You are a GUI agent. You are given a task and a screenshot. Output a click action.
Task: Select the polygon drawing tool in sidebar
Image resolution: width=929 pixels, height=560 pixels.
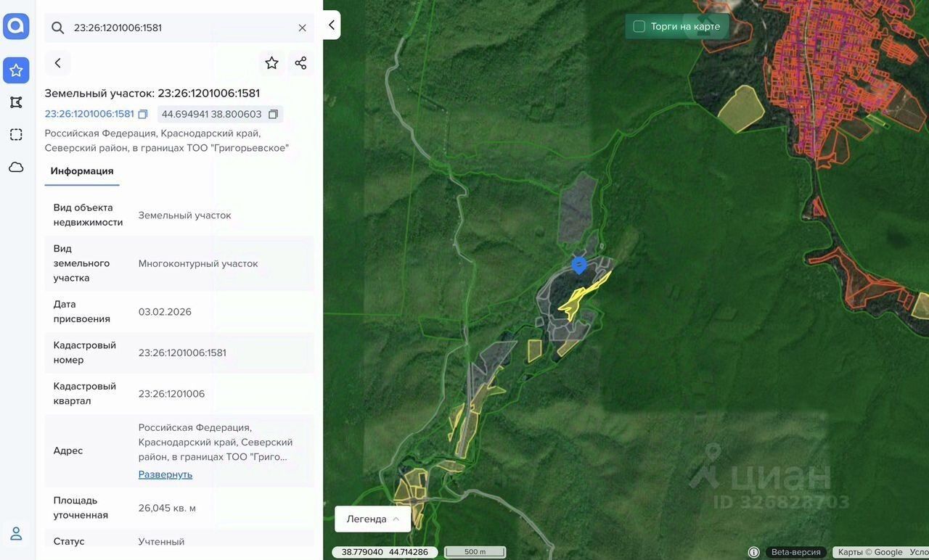[x=16, y=102]
